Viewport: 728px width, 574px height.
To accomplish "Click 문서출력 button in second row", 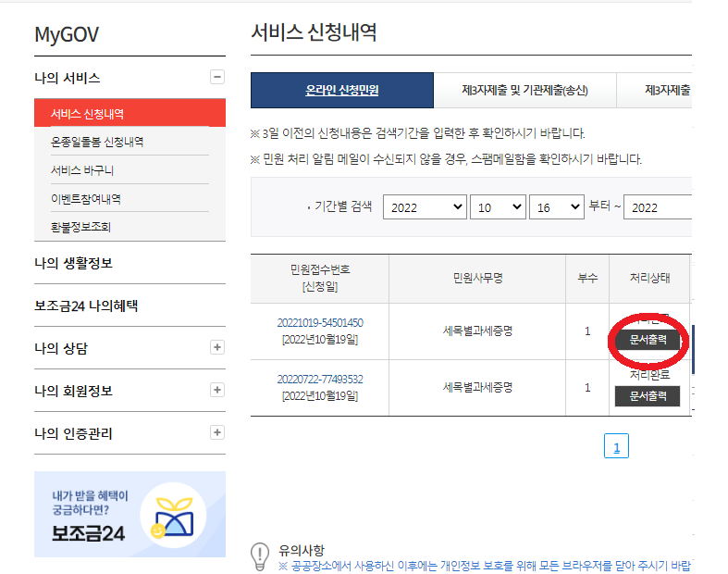I will [x=648, y=396].
